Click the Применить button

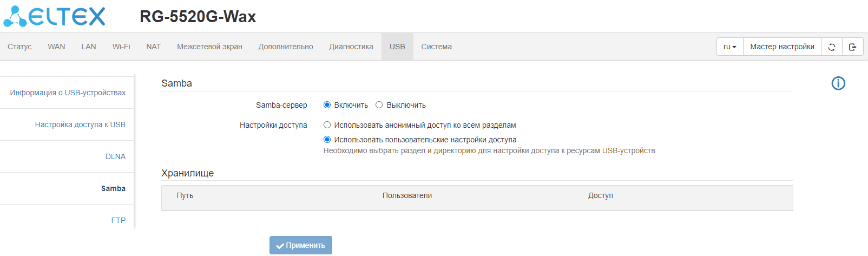coord(301,245)
